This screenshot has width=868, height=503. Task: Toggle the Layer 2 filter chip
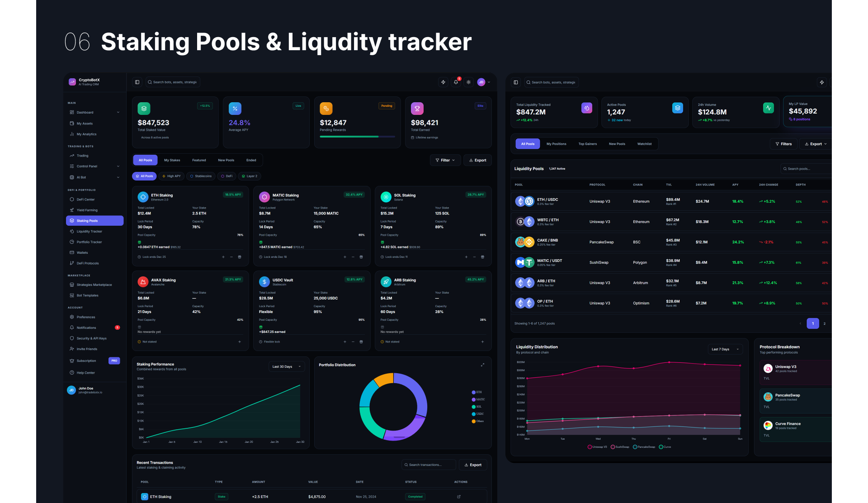[x=250, y=176]
